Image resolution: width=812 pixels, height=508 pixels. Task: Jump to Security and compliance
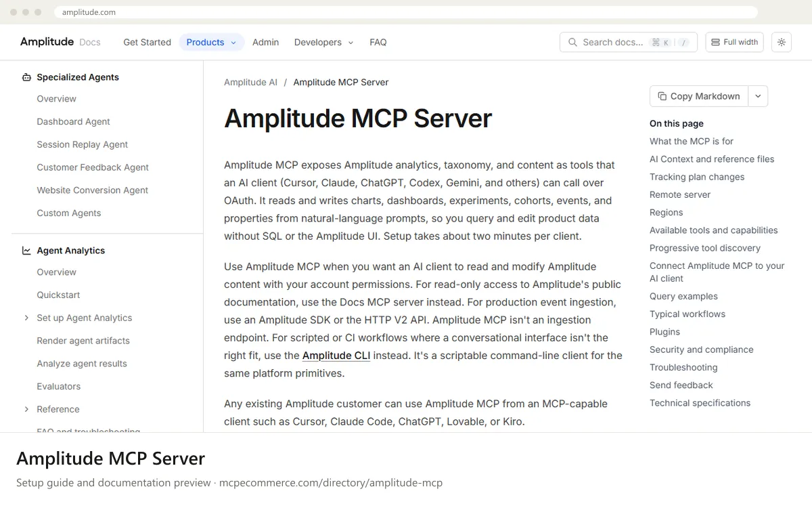tap(701, 350)
